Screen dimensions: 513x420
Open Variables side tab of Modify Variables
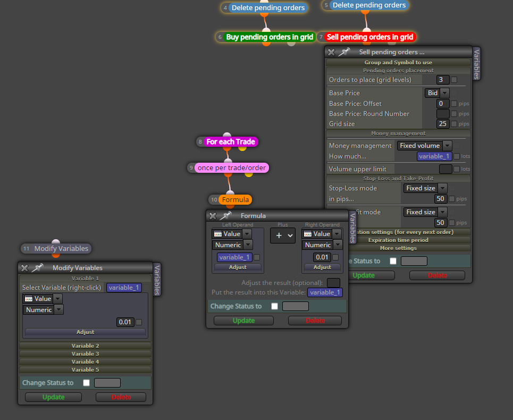click(157, 280)
